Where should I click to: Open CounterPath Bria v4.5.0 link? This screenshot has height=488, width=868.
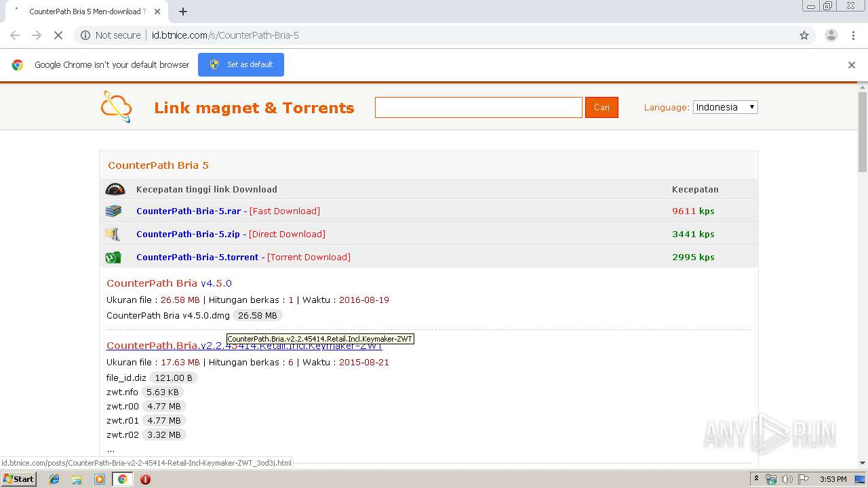(169, 283)
